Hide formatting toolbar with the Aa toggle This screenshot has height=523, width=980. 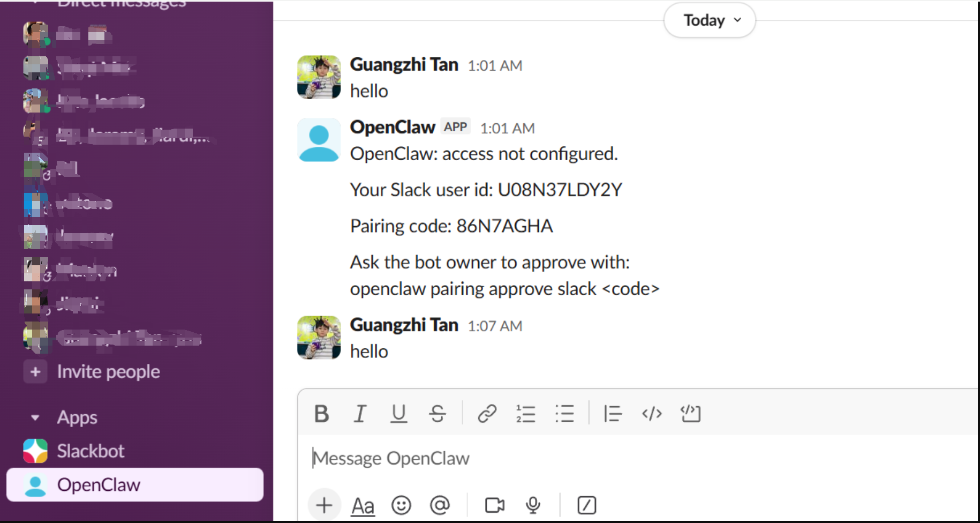click(363, 506)
